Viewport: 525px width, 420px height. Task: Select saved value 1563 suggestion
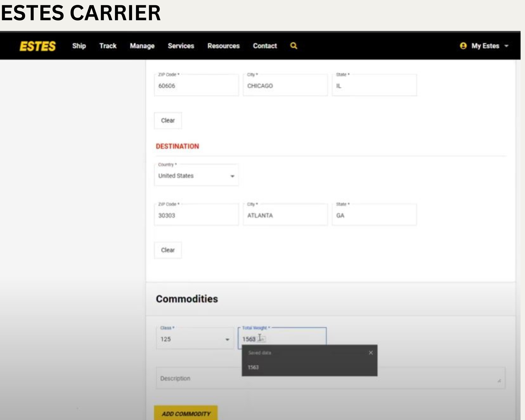point(254,367)
